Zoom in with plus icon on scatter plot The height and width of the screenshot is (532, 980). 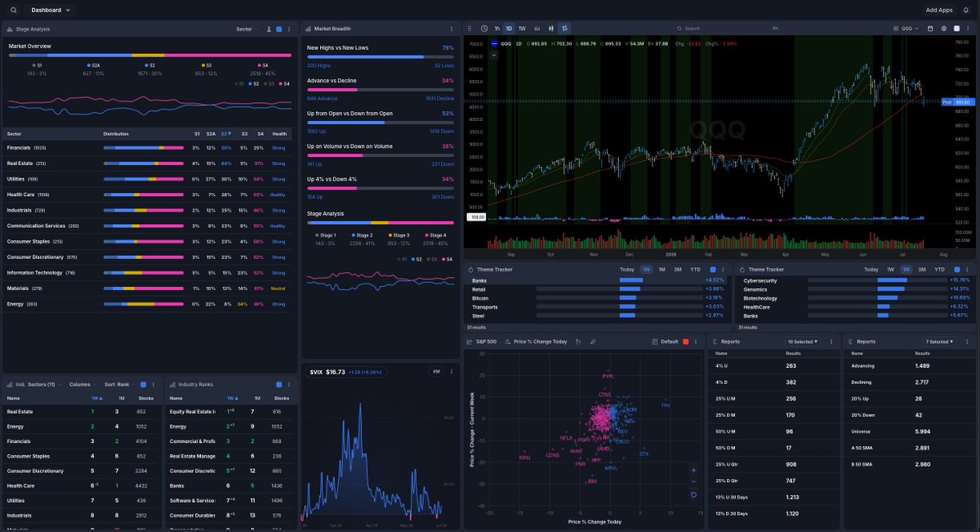point(693,471)
